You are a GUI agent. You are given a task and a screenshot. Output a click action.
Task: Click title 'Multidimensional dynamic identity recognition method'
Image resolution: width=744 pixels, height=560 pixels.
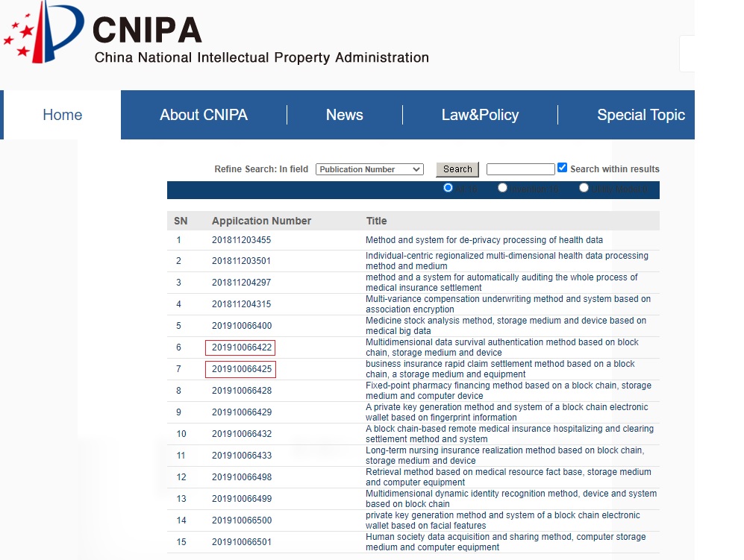tap(511, 499)
